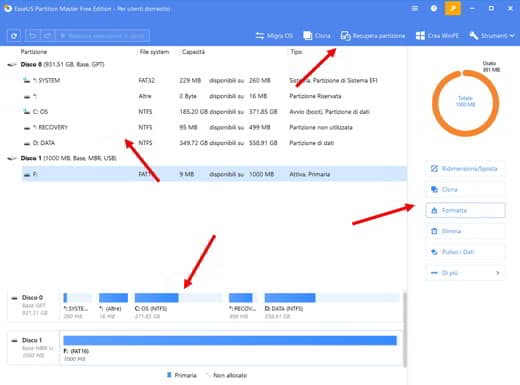Click the Partizione column header
Screen dimensions: 520x385
[x=34, y=52]
